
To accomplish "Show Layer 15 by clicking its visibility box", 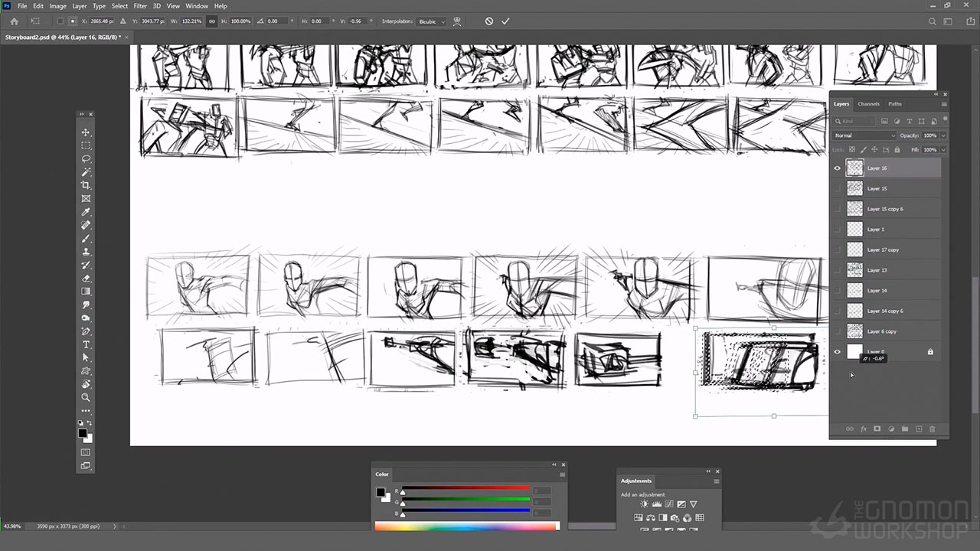I will click(x=837, y=188).
